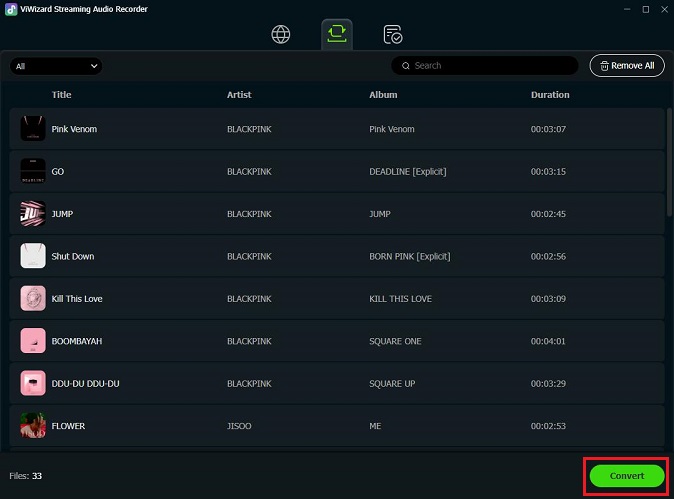Screen dimensions: 674x499
Task: Click the DEADLINE [Explicit] album cell
Action: [407, 171]
